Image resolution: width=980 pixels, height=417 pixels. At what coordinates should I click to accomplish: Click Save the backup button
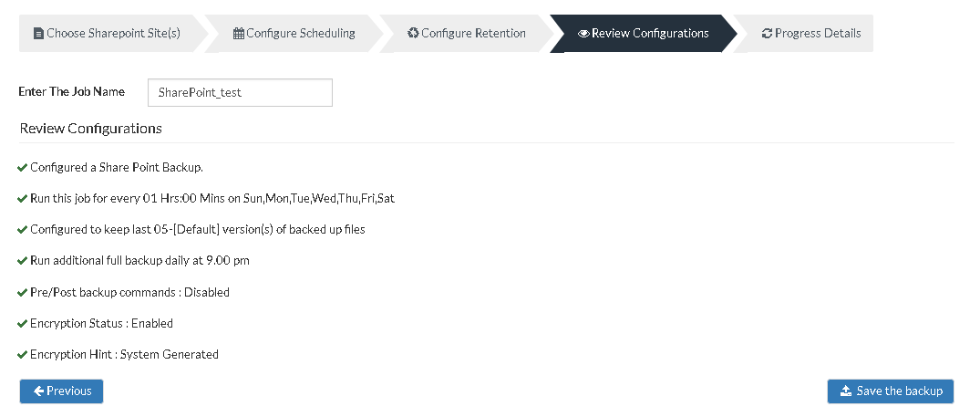point(891,391)
